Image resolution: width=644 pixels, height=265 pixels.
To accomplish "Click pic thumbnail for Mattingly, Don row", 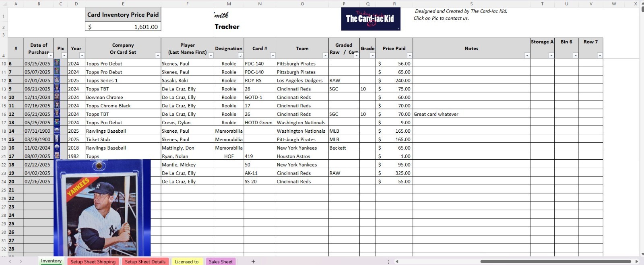I will point(57,148).
